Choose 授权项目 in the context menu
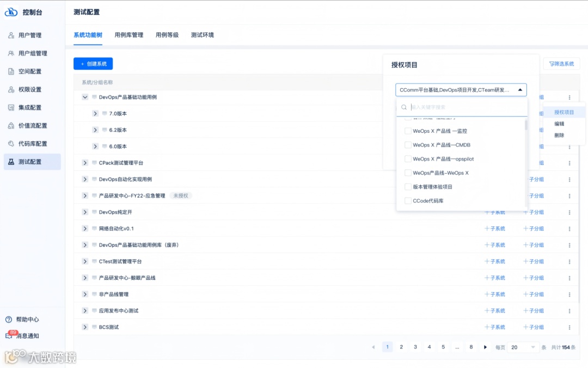 click(563, 112)
